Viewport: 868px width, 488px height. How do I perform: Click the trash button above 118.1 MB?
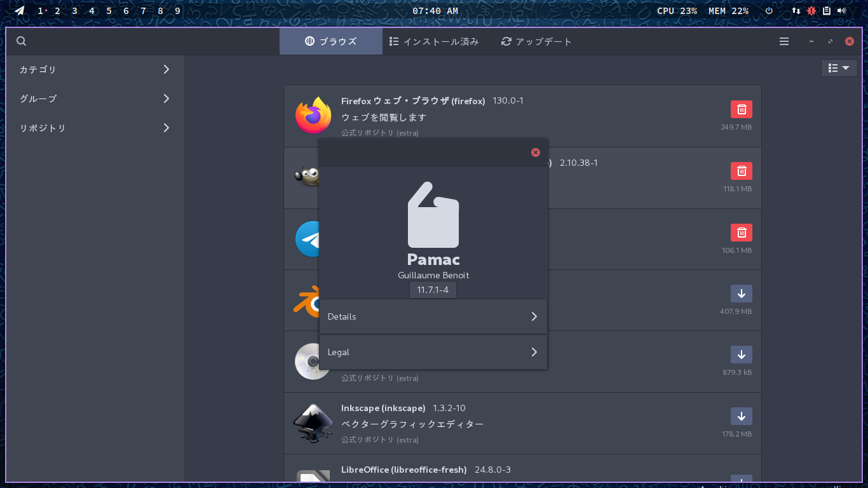(742, 171)
